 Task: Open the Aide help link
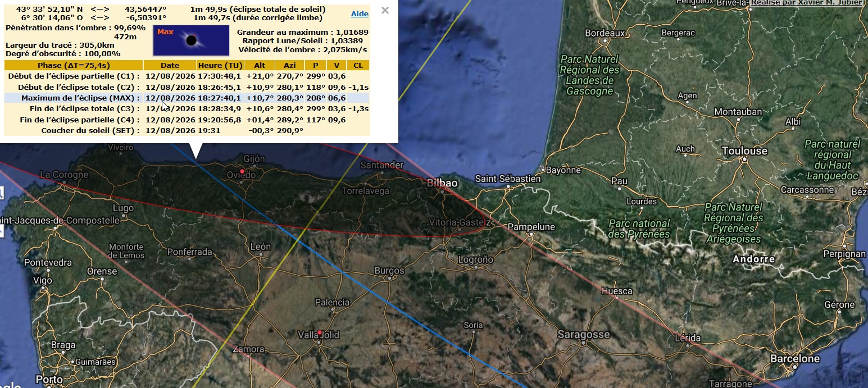coord(360,13)
